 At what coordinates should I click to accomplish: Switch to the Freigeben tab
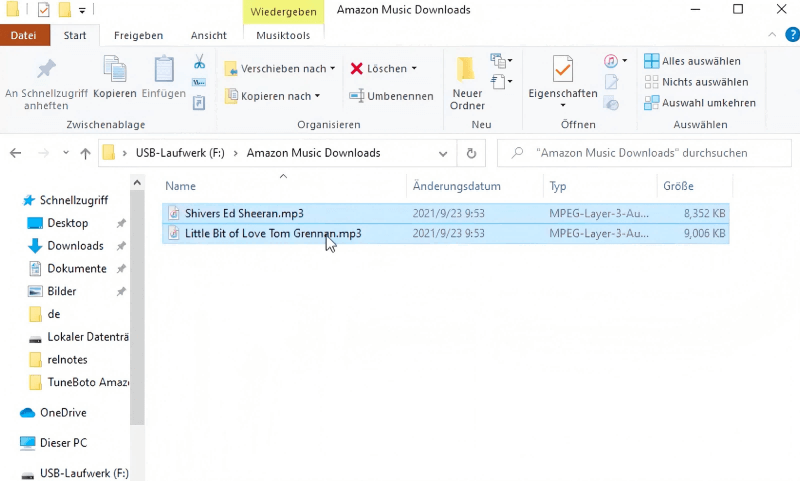click(x=138, y=35)
